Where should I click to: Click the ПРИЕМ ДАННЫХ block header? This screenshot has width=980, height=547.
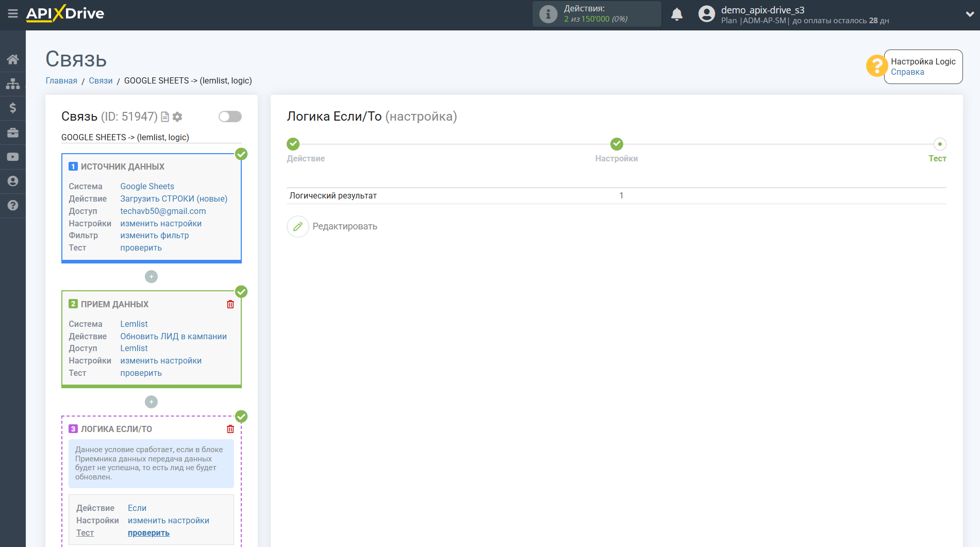(x=114, y=304)
